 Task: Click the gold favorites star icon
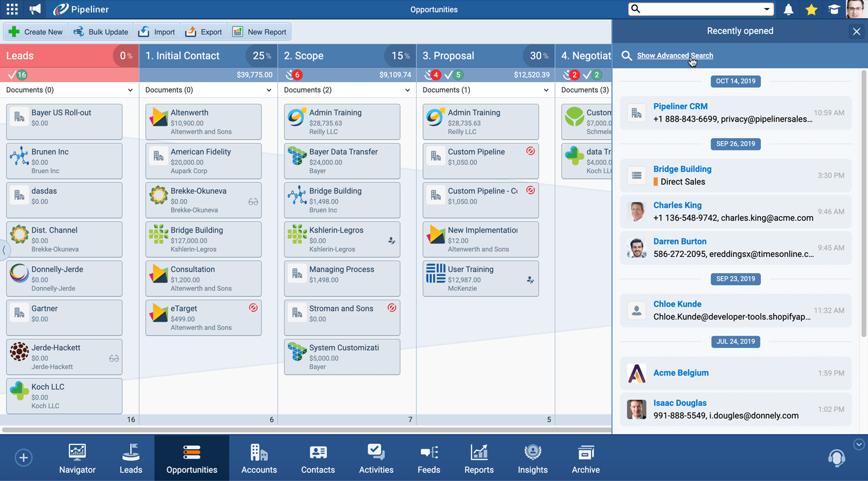click(811, 9)
